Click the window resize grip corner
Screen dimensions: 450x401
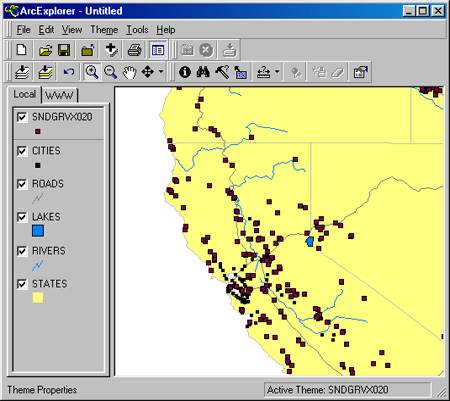point(441,392)
